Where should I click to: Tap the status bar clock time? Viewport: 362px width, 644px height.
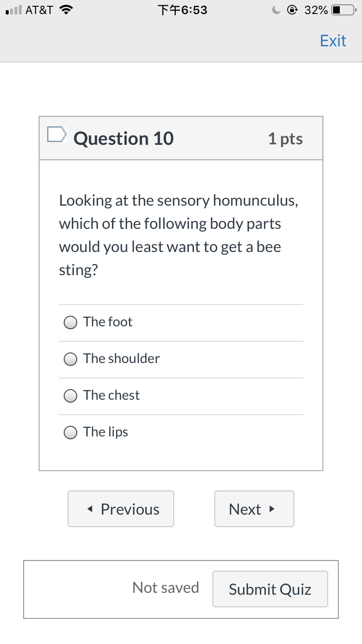tap(182, 10)
